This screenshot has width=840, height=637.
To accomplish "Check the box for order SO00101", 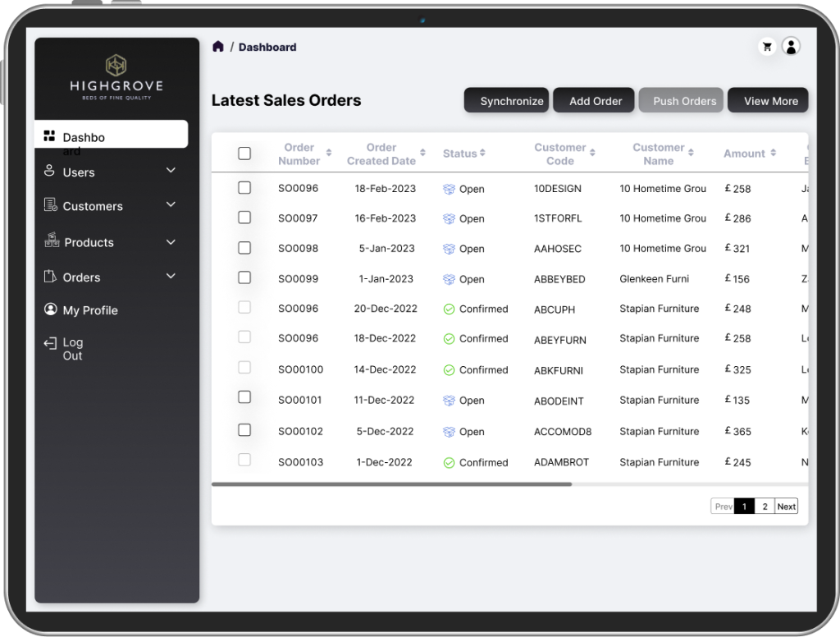I will [x=244, y=396].
